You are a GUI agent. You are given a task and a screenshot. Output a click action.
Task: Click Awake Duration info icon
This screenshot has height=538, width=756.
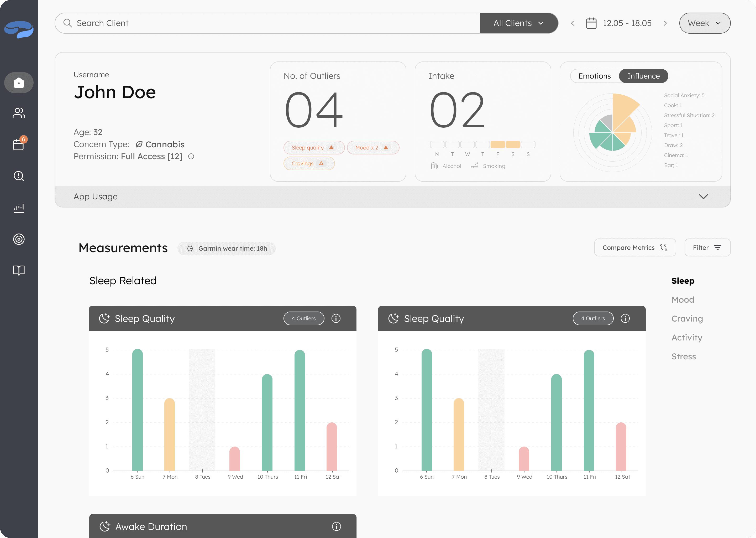pyautogui.click(x=336, y=526)
